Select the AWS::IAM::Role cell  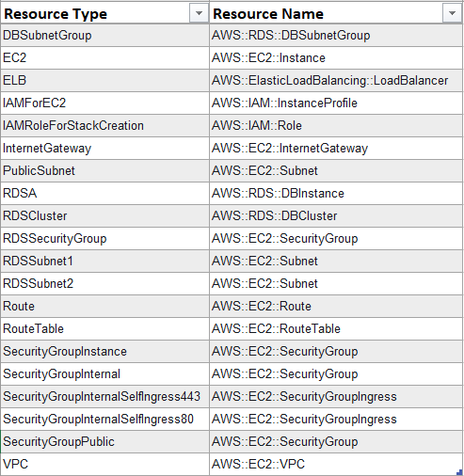pyautogui.click(x=336, y=126)
